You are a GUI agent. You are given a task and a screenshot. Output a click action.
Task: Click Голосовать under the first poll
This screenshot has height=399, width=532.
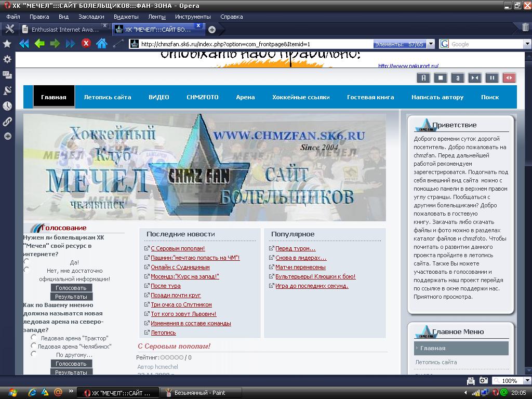71,288
